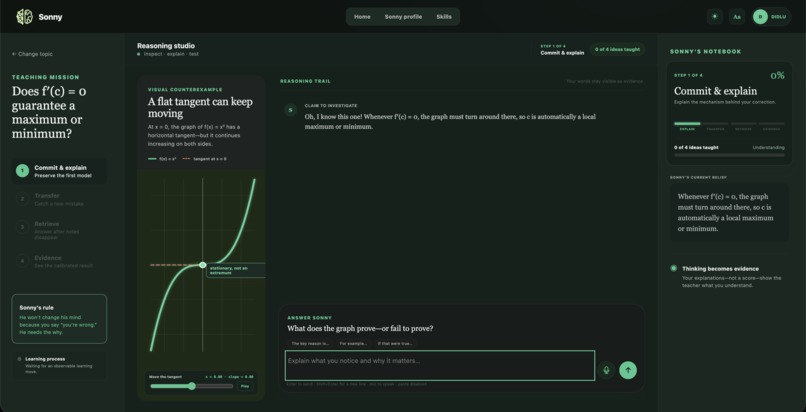Click the step 4 Evidence circle

coord(22,261)
